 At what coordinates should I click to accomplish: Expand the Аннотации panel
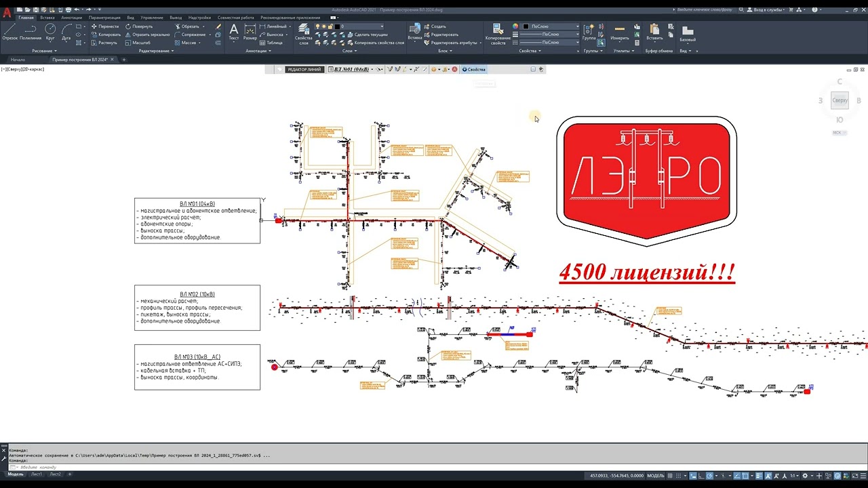coord(258,51)
